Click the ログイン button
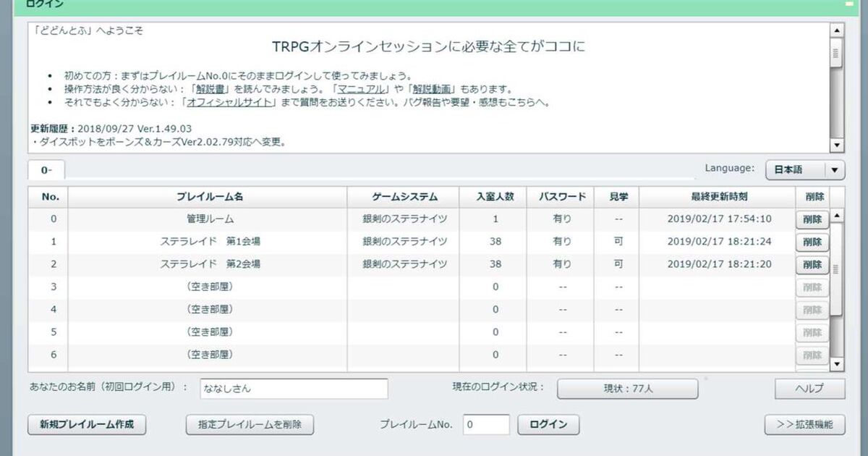 click(x=548, y=425)
